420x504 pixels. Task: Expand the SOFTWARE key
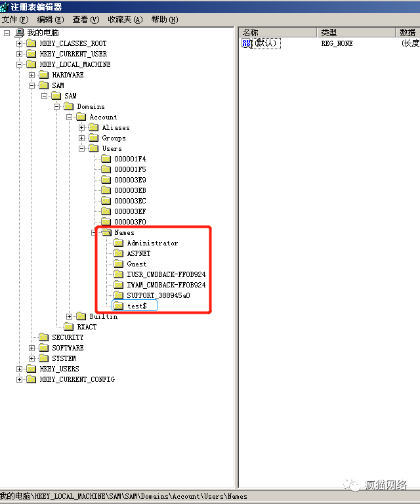tap(31, 348)
